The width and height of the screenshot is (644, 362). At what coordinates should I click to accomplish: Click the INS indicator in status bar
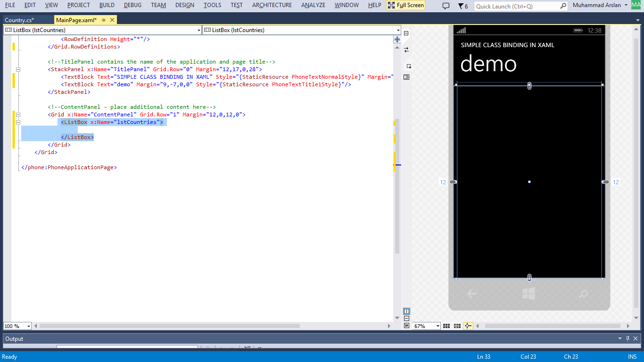(632, 357)
